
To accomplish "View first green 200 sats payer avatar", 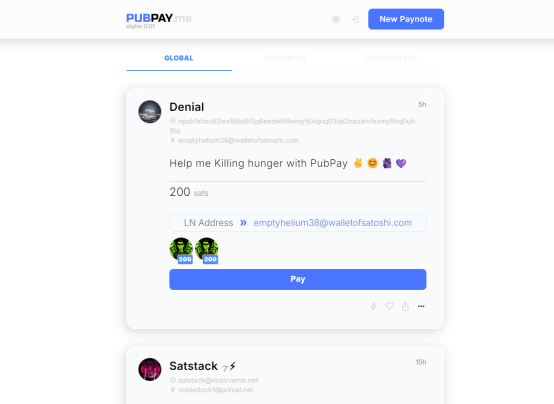I will click(x=181, y=250).
